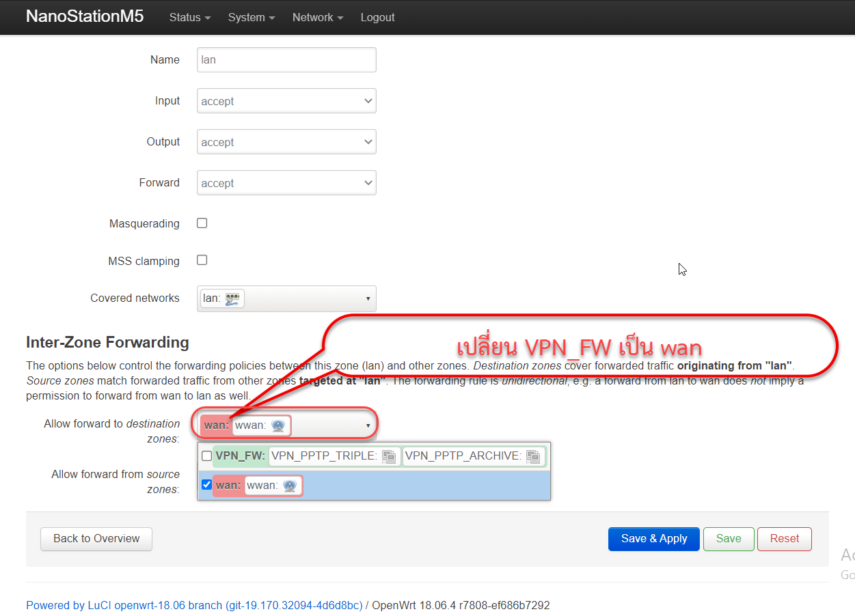This screenshot has height=616, width=855.
Task: Click the Reset button
Action: (x=785, y=538)
